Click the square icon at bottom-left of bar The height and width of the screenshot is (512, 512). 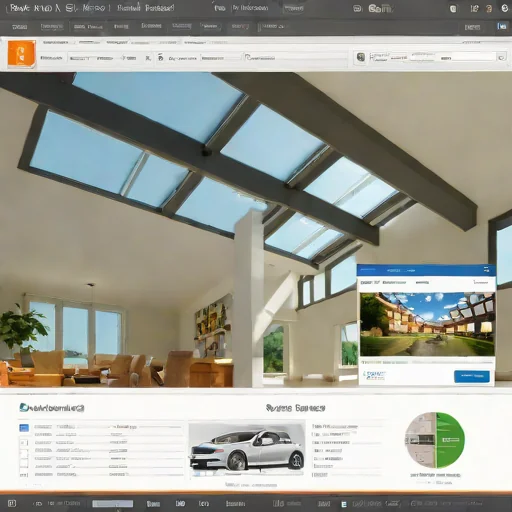pyautogui.click(x=12, y=503)
